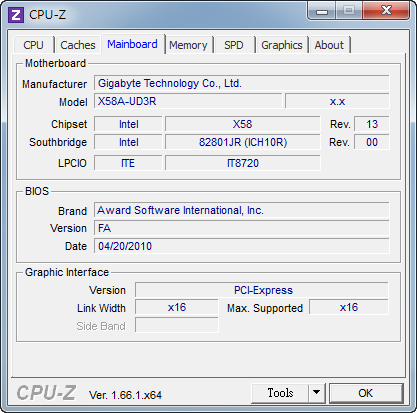The height and width of the screenshot is (413, 417).
Task: Click the model revision field x.x
Action: (x=337, y=101)
